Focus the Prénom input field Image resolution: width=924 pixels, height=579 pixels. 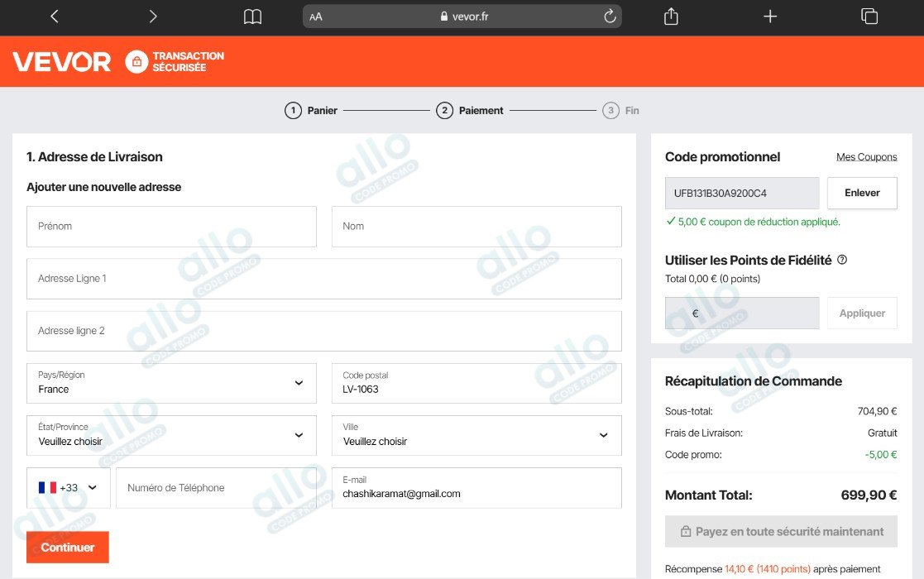(171, 227)
